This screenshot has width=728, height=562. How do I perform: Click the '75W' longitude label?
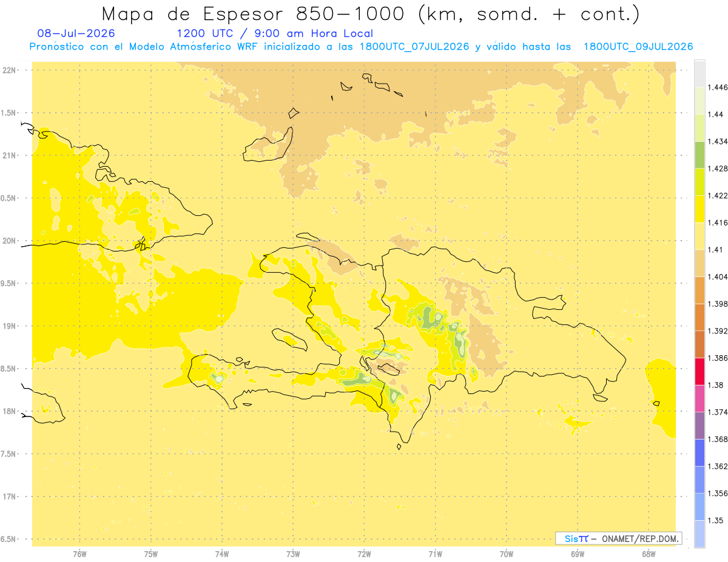(x=151, y=554)
